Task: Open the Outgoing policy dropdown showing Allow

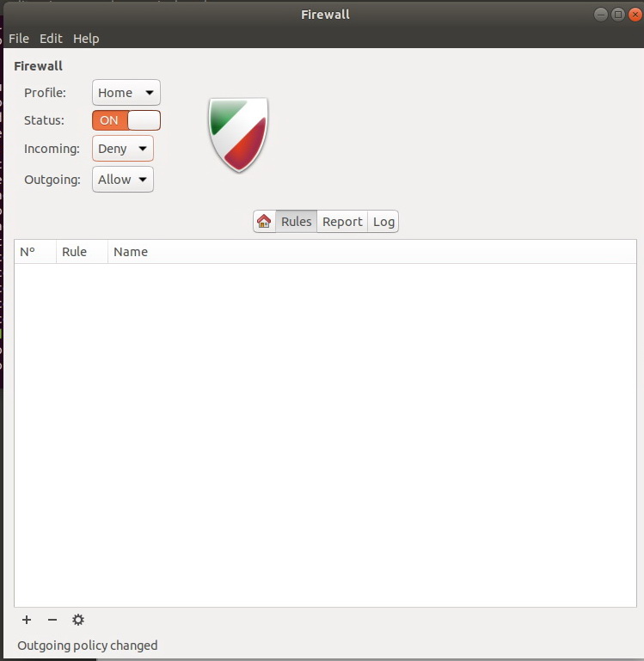Action: pyautogui.click(x=123, y=180)
